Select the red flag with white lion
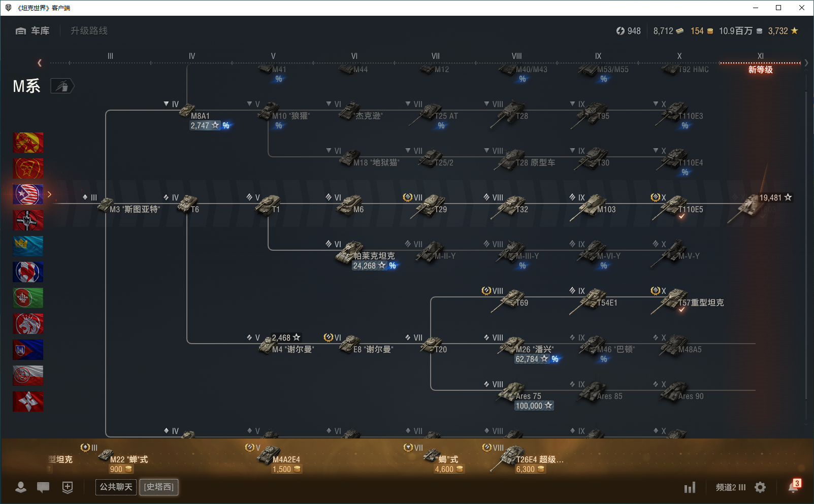 click(x=28, y=324)
